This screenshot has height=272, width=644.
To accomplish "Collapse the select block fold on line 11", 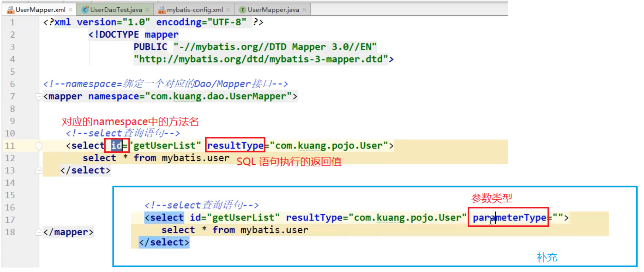I will point(39,146).
